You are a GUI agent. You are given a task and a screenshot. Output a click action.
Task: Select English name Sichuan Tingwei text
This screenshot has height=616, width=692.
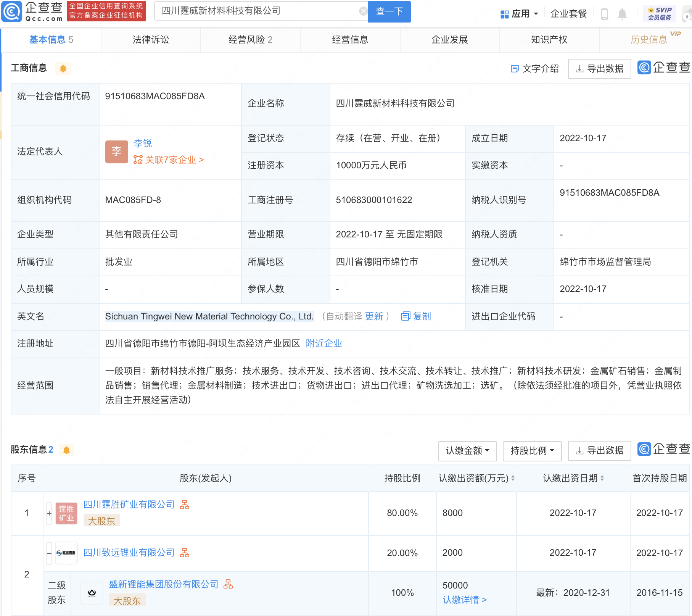(209, 316)
